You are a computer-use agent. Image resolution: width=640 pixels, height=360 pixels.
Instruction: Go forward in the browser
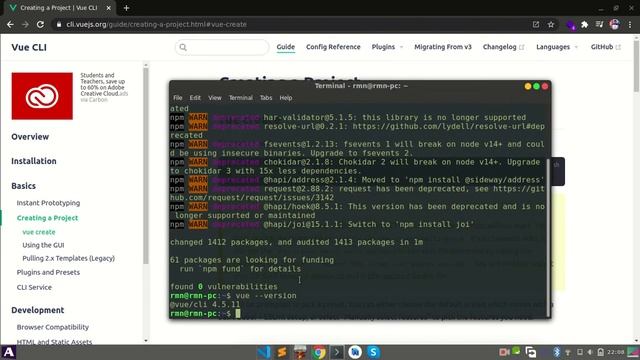pos(25,24)
